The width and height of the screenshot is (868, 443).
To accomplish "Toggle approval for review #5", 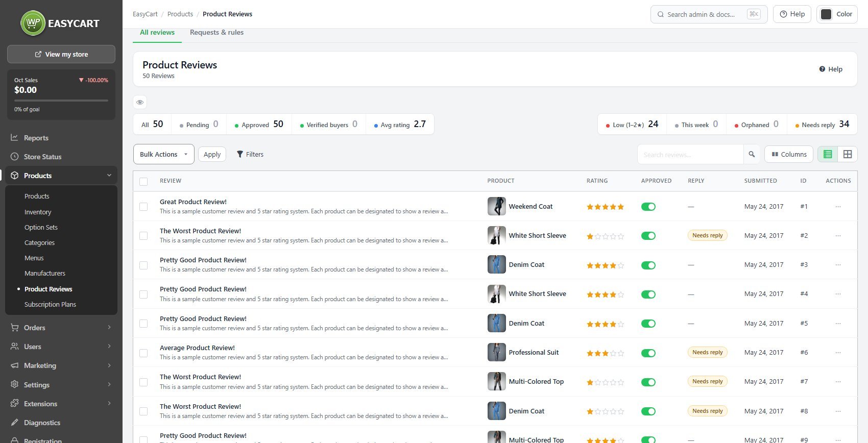I will coord(648,324).
